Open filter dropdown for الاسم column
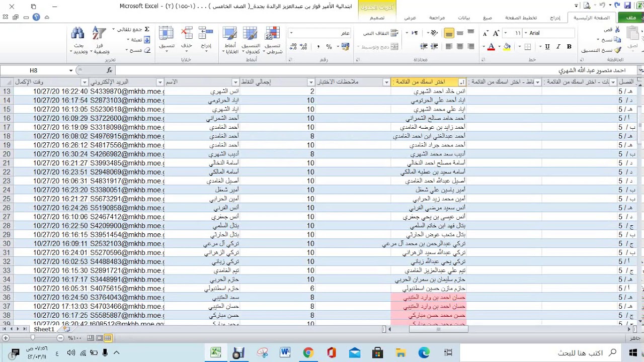644x362 pixels. [235, 82]
